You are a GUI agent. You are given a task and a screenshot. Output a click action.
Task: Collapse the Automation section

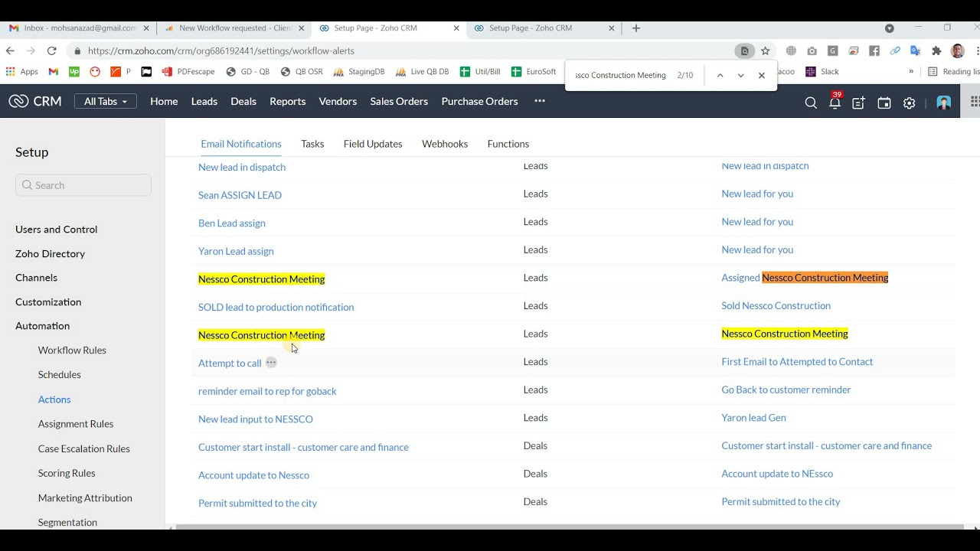(42, 325)
